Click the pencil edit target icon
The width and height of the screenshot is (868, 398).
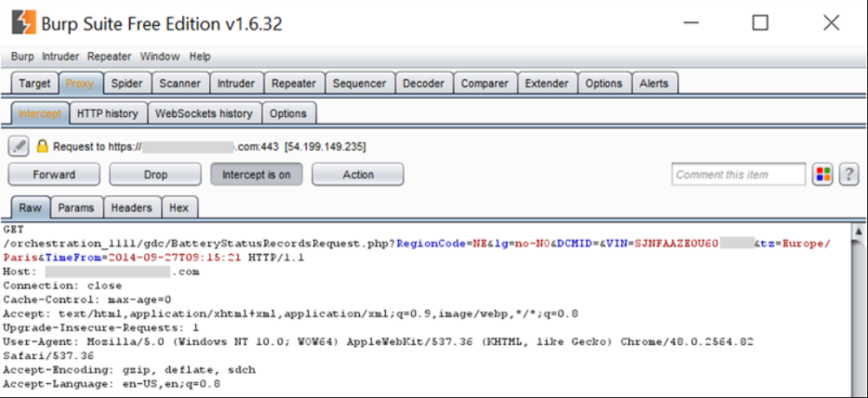(18, 147)
